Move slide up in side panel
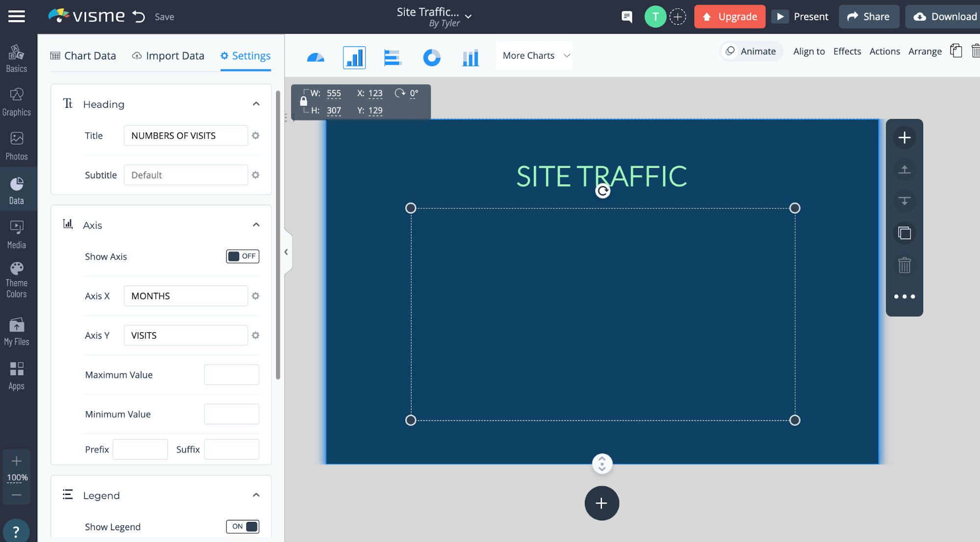The width and height of the screenshot is (980, 542). [905, 170]
